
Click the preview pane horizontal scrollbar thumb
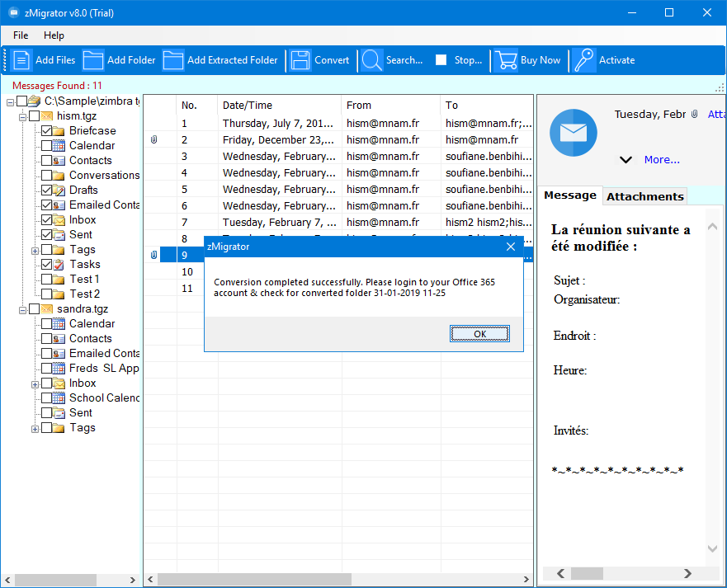pyautogui.click(x=587, y=574)
